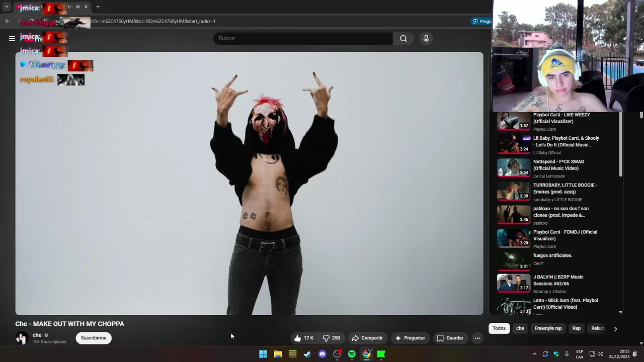Click Bizarrap y J Balvin channel text

pyautogui.click(x=549, y=292)
